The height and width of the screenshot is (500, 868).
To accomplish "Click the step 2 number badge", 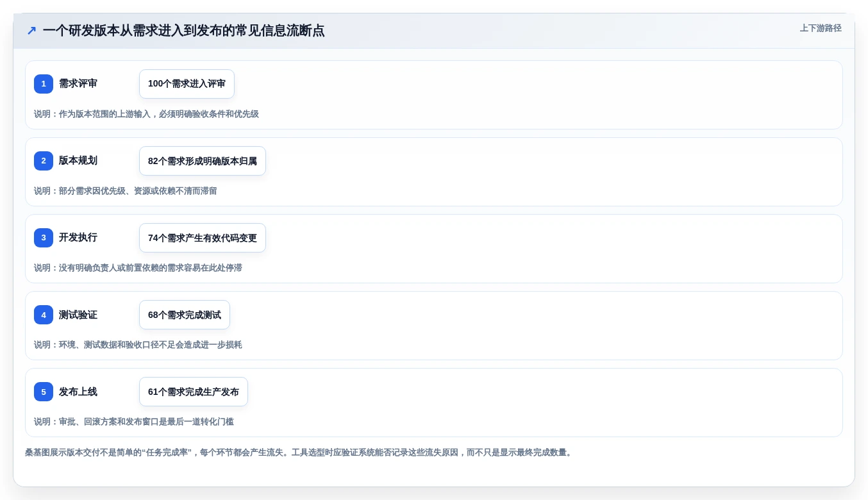I will (44, 161).
